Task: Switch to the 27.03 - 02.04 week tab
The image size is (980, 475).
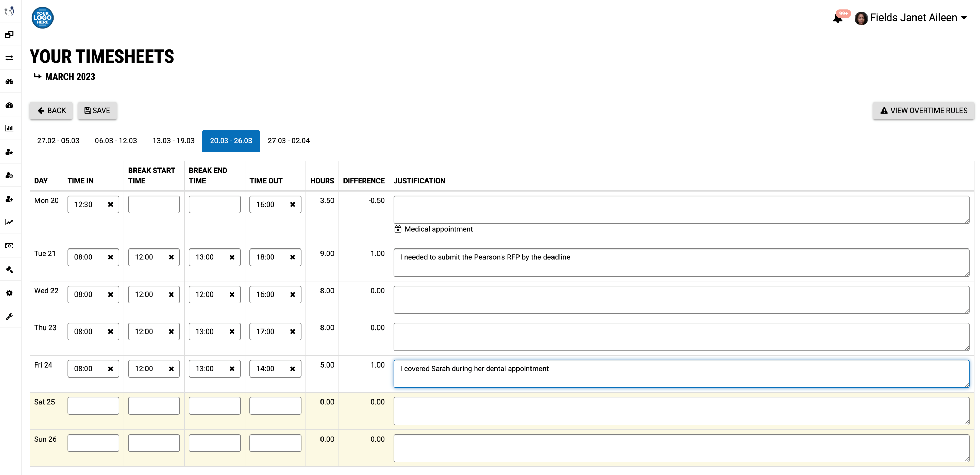Action: 289,141
